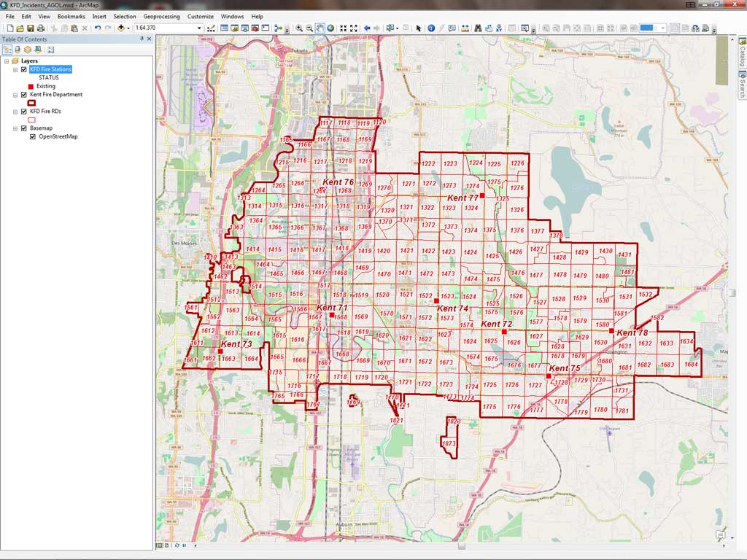Choose the Select Elements arrow tool

click(418, 28)
